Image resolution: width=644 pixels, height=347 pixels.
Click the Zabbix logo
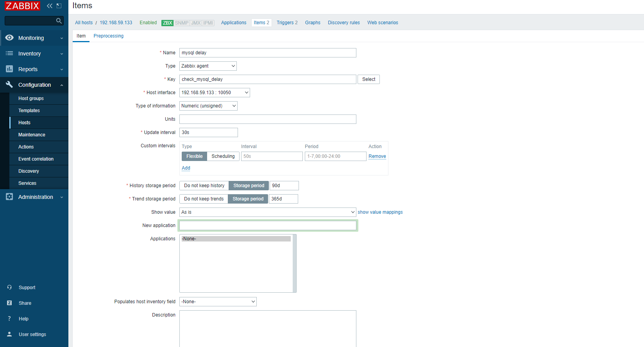click(x=22, y=6)
